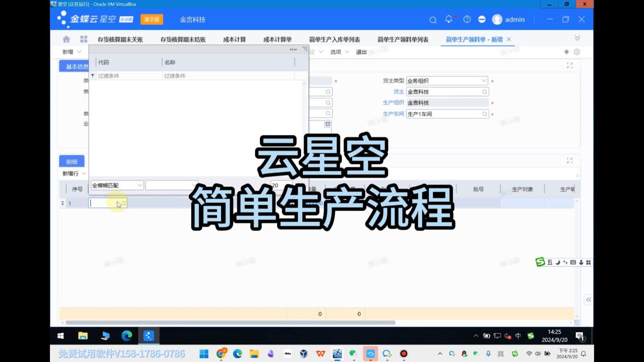Click the popup column settings dots icon
Screen dimensions: 644x362
pos(305,49)
